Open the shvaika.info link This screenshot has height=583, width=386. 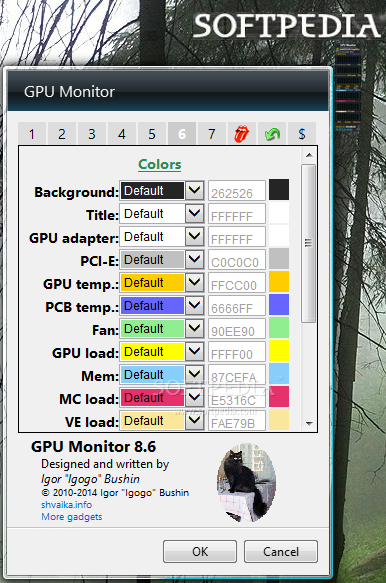(x=67, y=505)
